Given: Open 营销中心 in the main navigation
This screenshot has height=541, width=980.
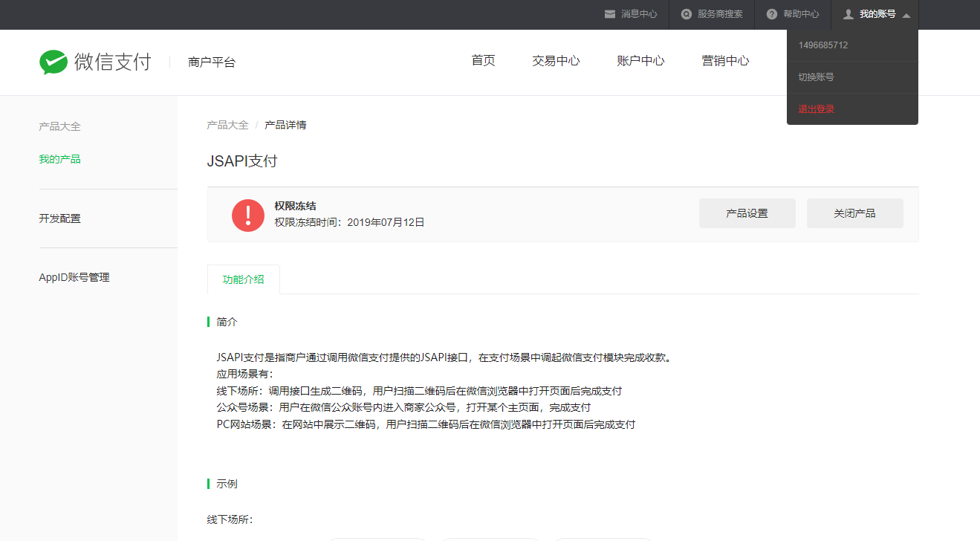Looking at the screenshot, I should coord(725,61).
